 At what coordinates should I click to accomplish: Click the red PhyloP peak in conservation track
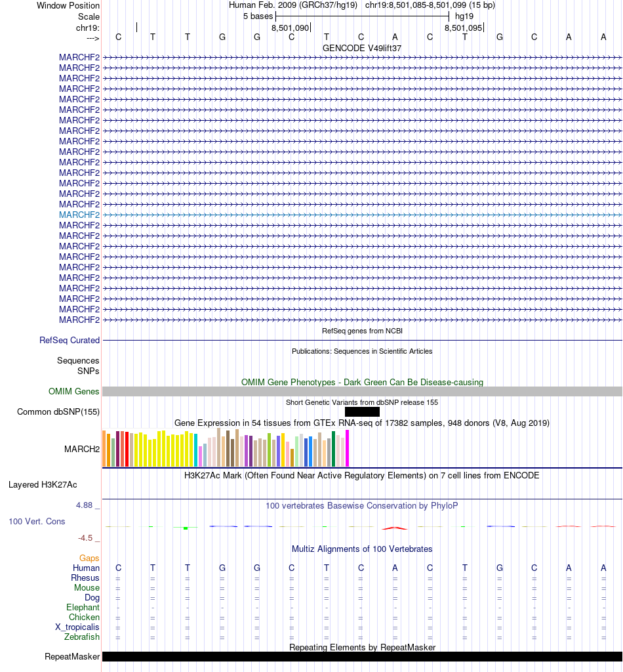tap(395, 528)
